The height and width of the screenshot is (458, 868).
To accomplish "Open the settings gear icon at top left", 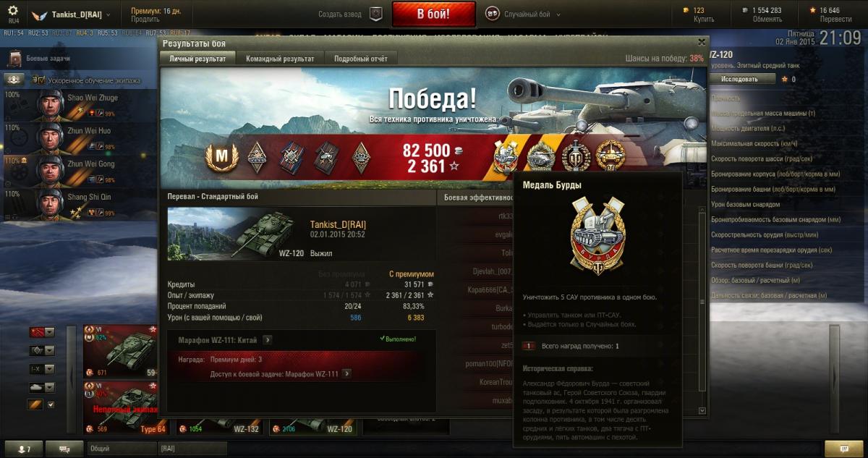I will [x=12, y=10].
